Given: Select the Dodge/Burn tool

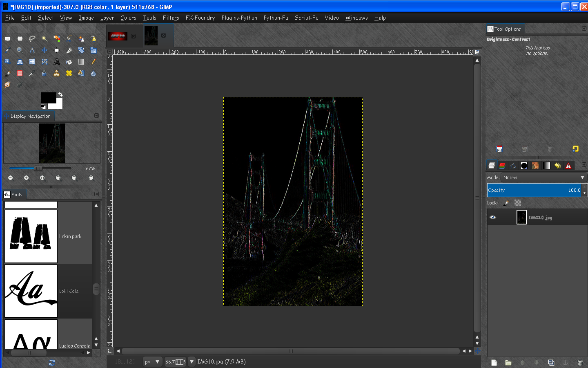Looking at the screenshot, I should [20, 85].
